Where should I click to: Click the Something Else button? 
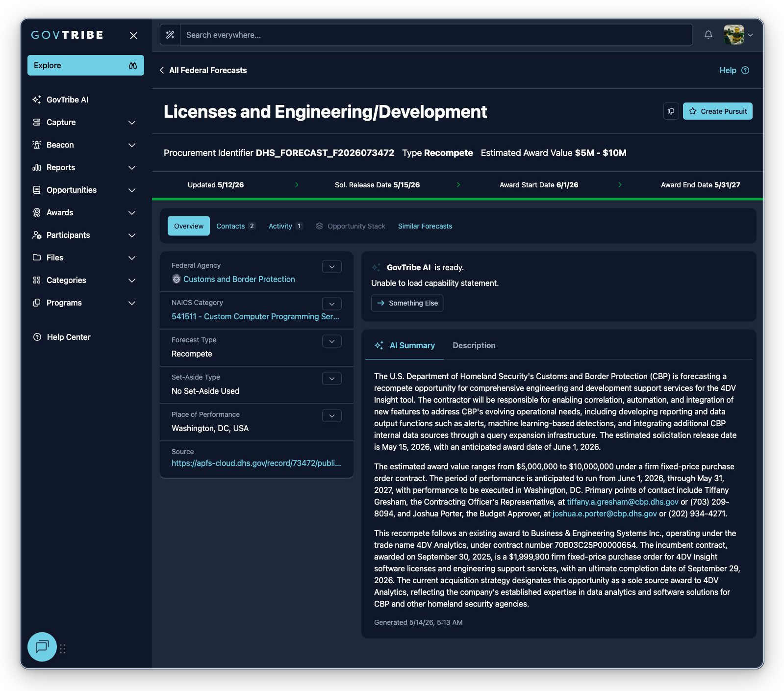[407, 303]
